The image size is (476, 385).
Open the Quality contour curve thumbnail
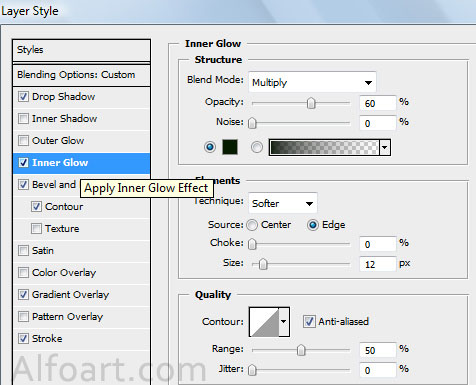[x=264, y=322]
